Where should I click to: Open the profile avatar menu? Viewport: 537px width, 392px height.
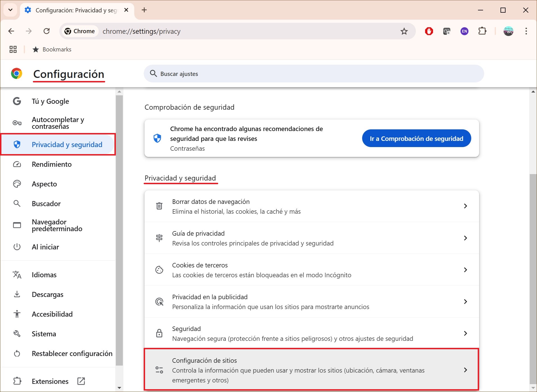(x=508, y=31)
